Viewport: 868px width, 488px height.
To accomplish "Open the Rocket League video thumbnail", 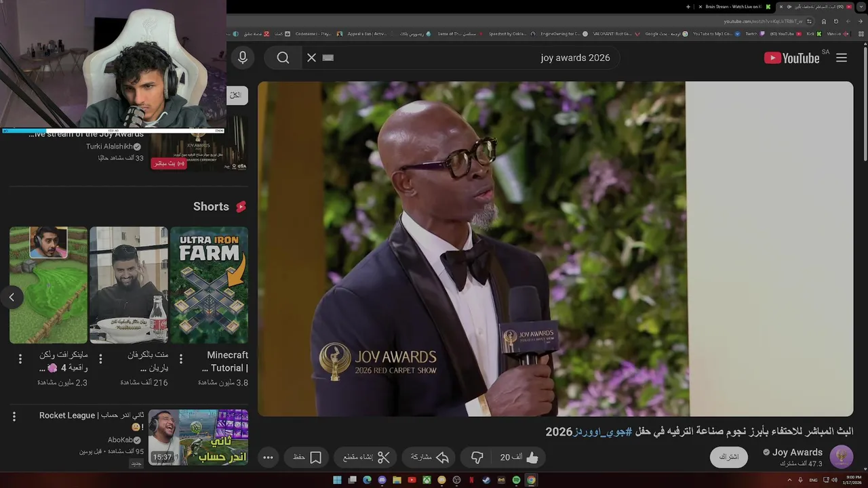I will [198, 437].
